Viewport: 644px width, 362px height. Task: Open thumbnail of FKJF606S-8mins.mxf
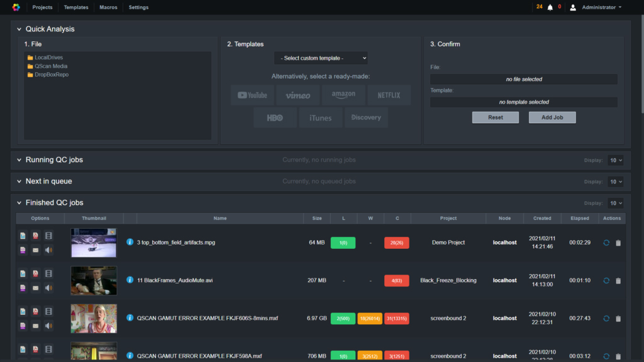pyautogui.click(x=94, y=318)
